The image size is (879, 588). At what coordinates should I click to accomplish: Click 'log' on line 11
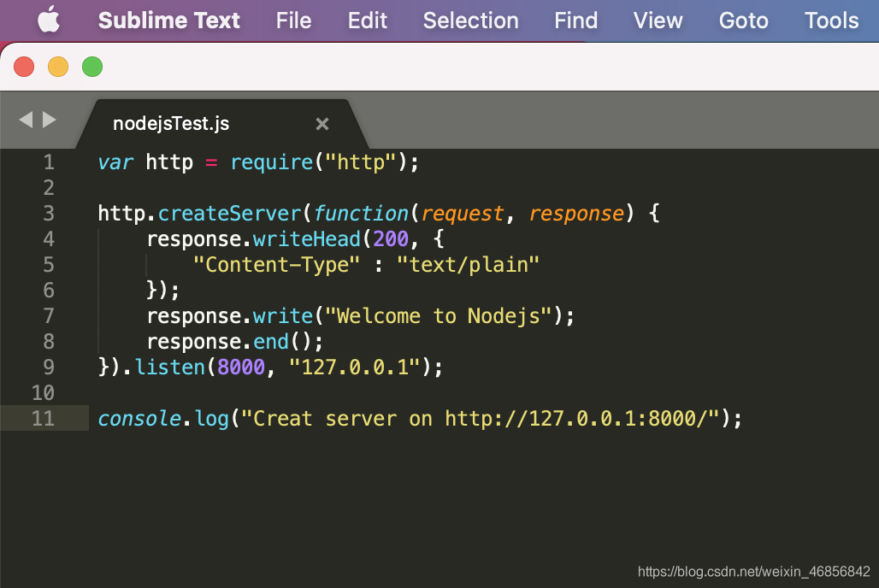(212, 419)
